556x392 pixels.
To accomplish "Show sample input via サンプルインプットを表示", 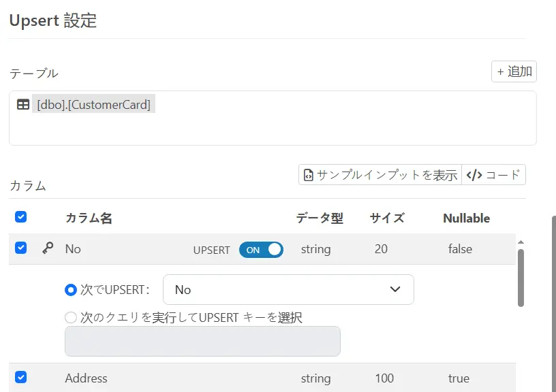I will (380, 175).
